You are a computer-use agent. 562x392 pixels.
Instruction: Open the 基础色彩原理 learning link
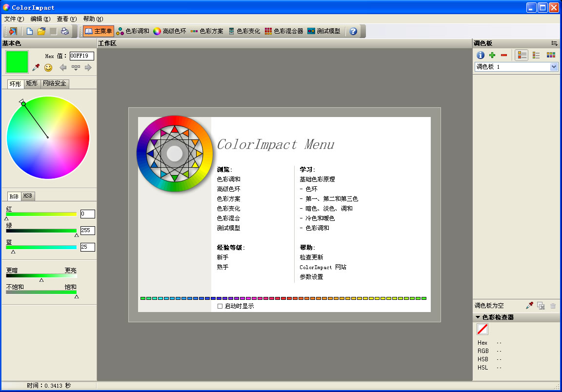point(318,179)
